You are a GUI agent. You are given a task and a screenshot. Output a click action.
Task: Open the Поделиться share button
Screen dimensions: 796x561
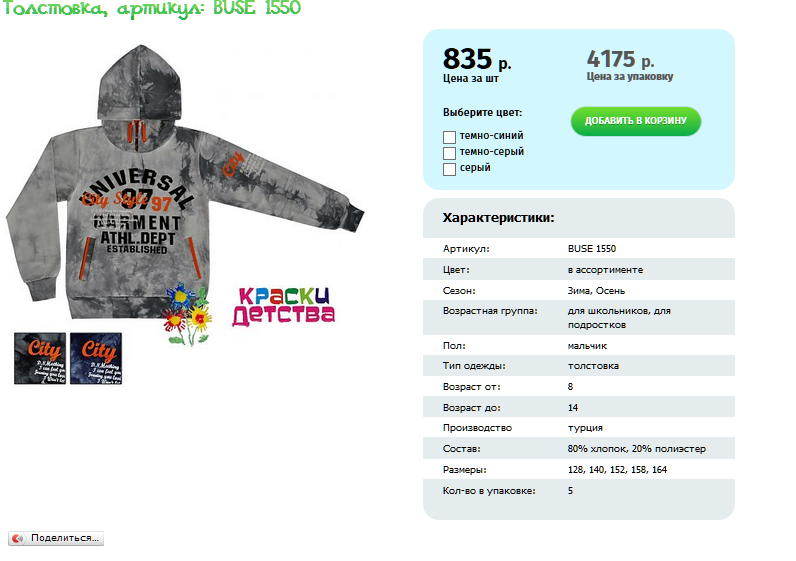tap(56, 538)
